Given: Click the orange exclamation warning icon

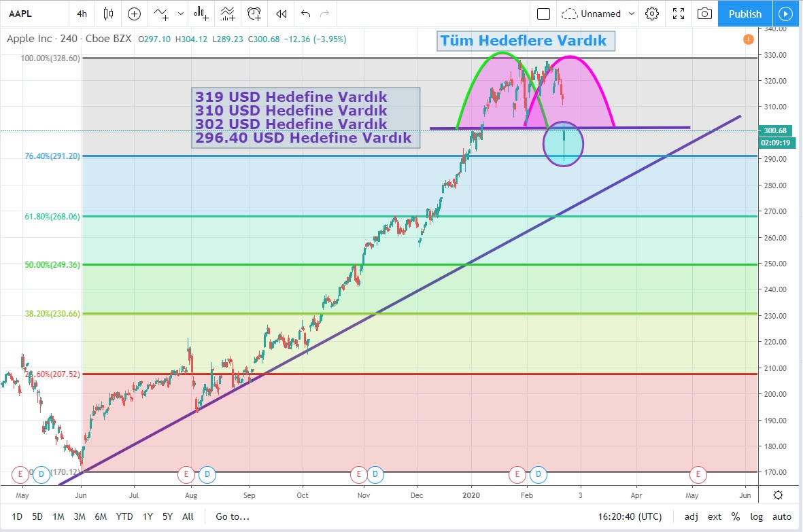Looking at the screenshot, I should pos(748,39).
